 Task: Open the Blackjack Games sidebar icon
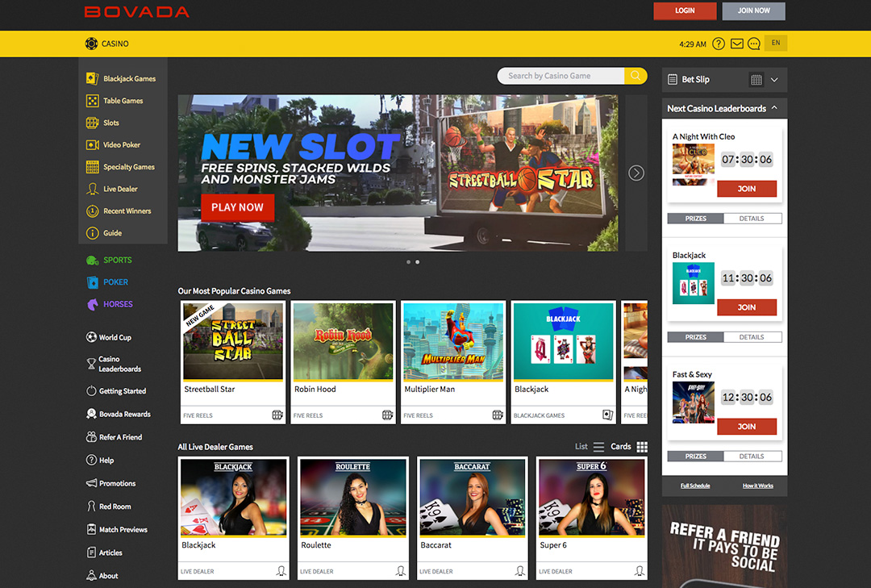click(x=92, y=78)
